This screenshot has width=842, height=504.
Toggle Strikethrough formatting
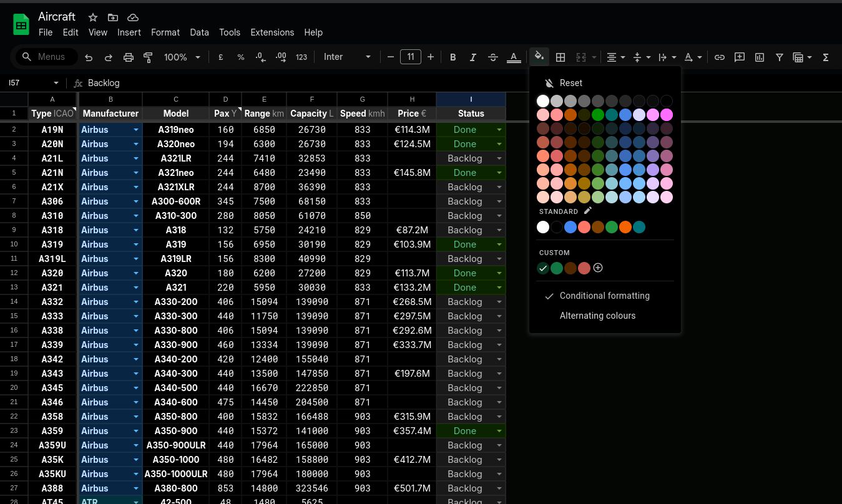[493, 57]
